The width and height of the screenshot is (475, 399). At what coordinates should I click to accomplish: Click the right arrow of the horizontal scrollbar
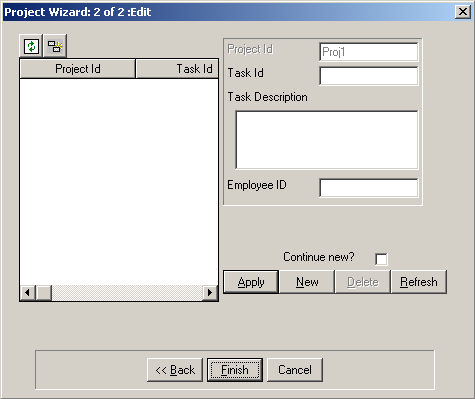click(210, 293)
